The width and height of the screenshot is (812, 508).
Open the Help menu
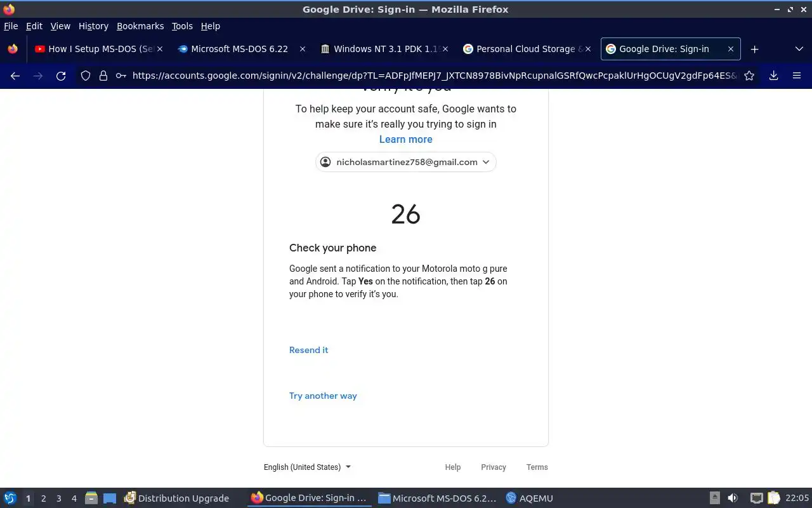(x=211, y=26)
